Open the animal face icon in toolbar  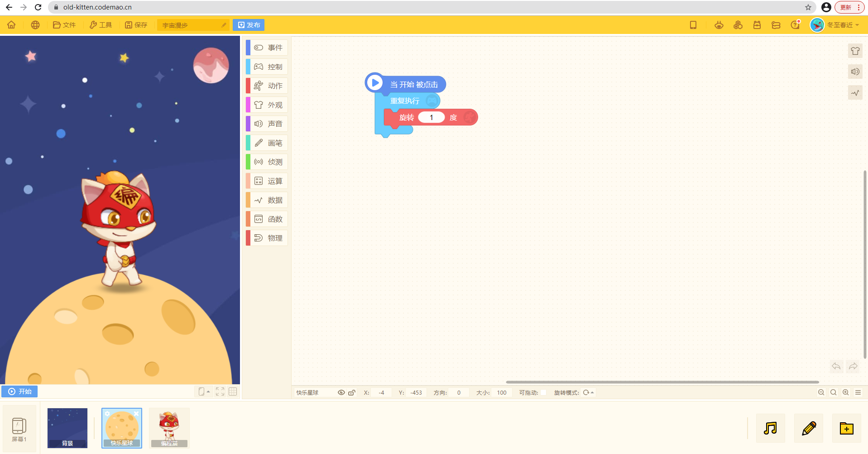click(x=719, y=25)
